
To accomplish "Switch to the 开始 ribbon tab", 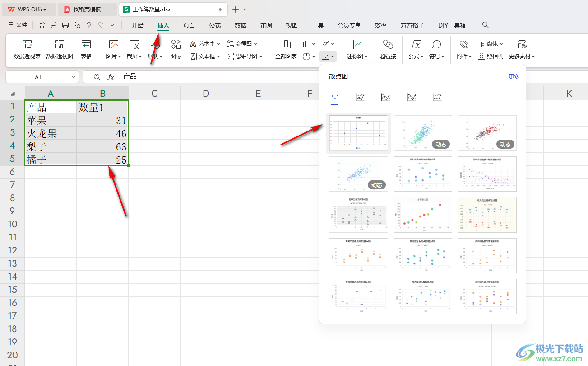I will pos(138,25).
